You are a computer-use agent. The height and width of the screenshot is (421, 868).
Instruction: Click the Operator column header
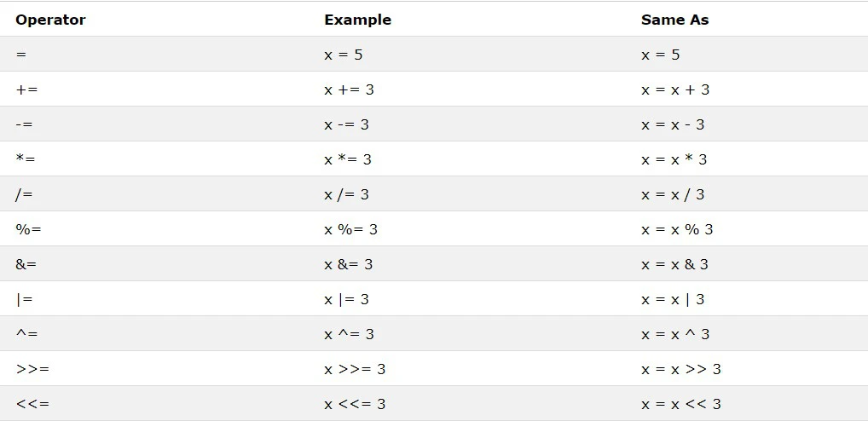point(50,20)
